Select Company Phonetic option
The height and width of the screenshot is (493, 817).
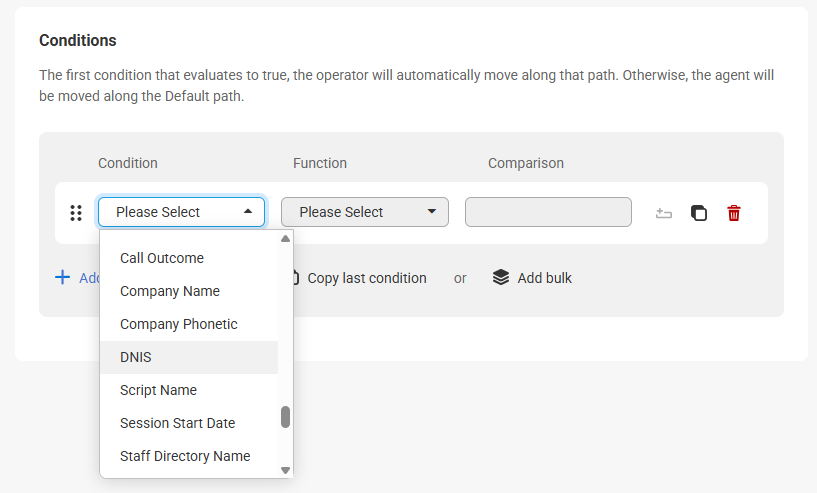pyautogui.click(x=179, y=324)
